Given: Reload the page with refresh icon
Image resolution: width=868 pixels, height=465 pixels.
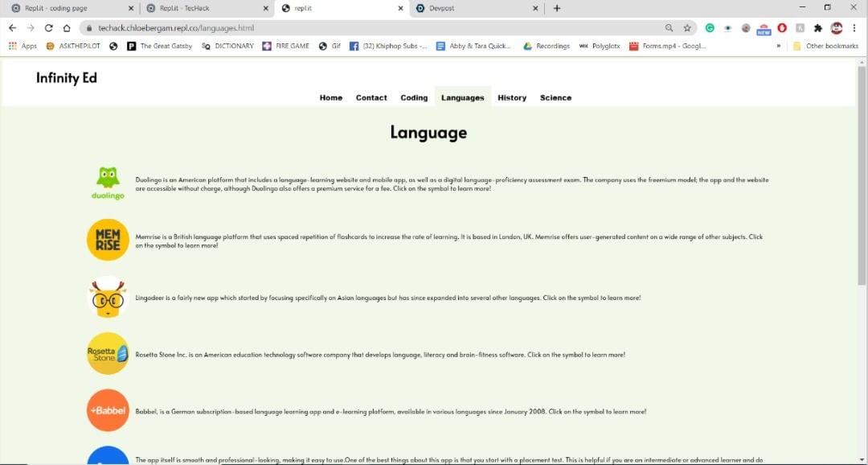Looking at the screenshot, I should tap(49, 27).
